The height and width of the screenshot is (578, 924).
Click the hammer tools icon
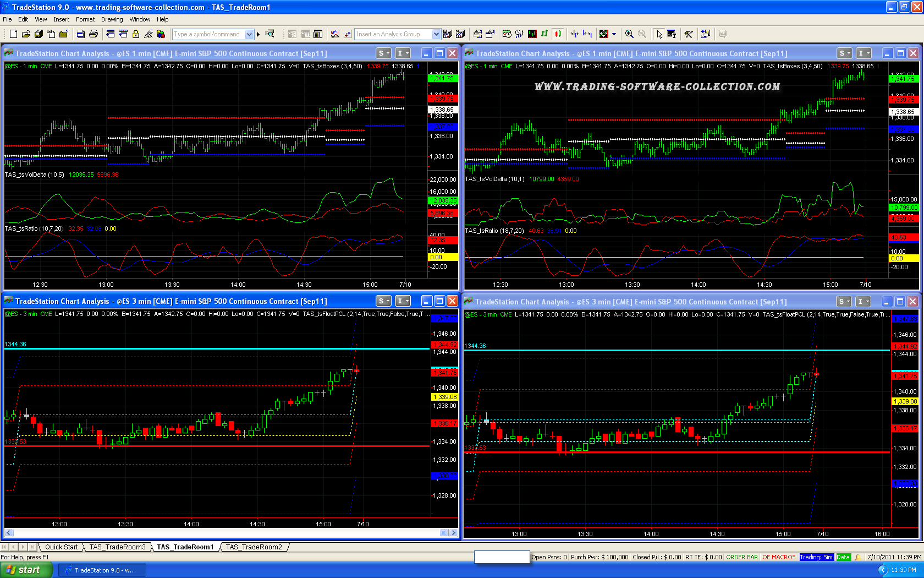pyautogui.click(x=689, y=34)
